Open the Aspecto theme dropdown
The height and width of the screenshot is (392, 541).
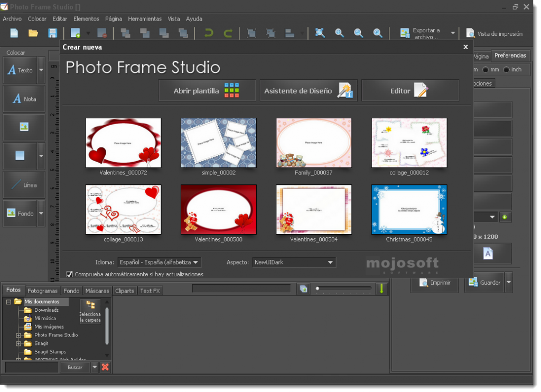pyautogui.click(x=294, y=262)
